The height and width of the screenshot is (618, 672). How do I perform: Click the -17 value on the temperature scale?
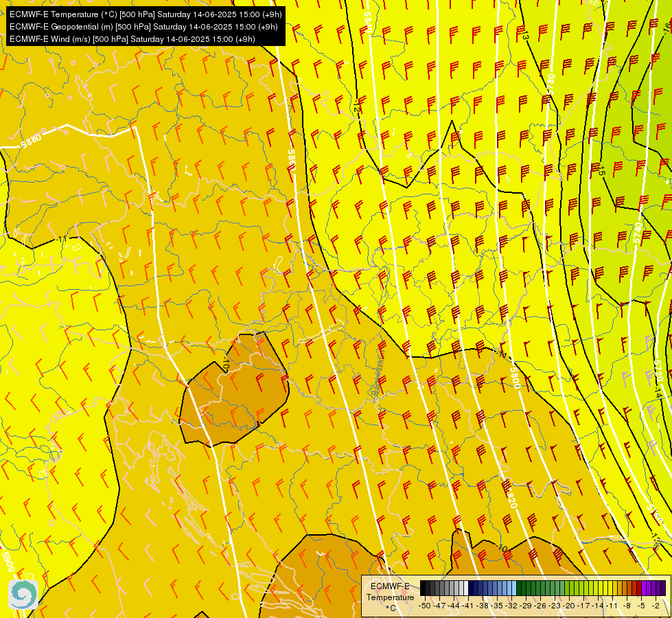click(583, 606)
